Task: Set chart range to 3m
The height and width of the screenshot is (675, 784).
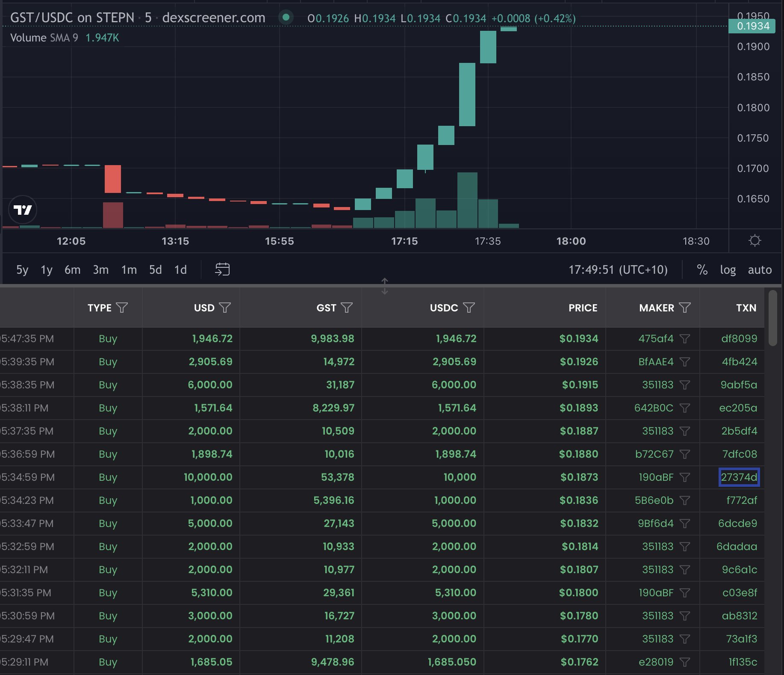Action: pyautogui.click(x=101, y=269)
